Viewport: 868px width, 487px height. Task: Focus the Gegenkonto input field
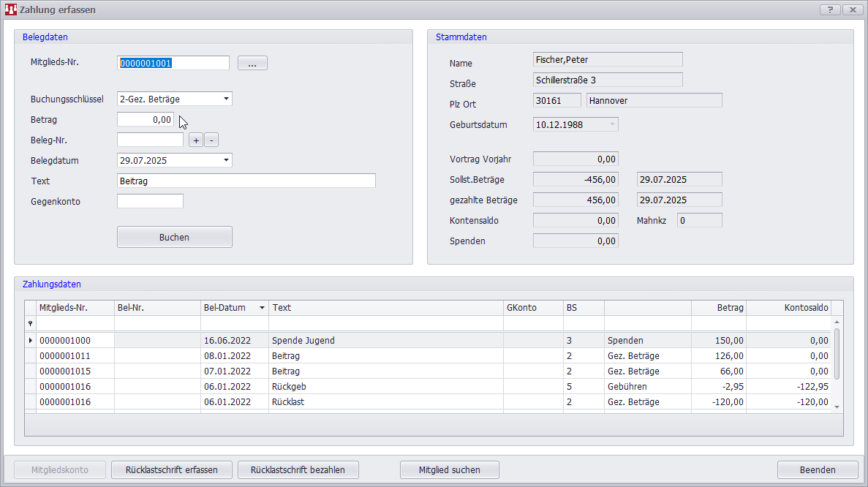150,201
